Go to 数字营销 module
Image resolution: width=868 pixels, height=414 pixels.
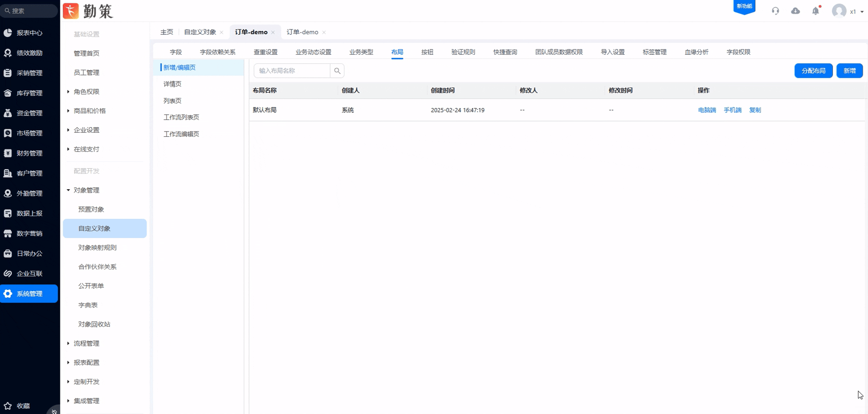pos(29,233)
